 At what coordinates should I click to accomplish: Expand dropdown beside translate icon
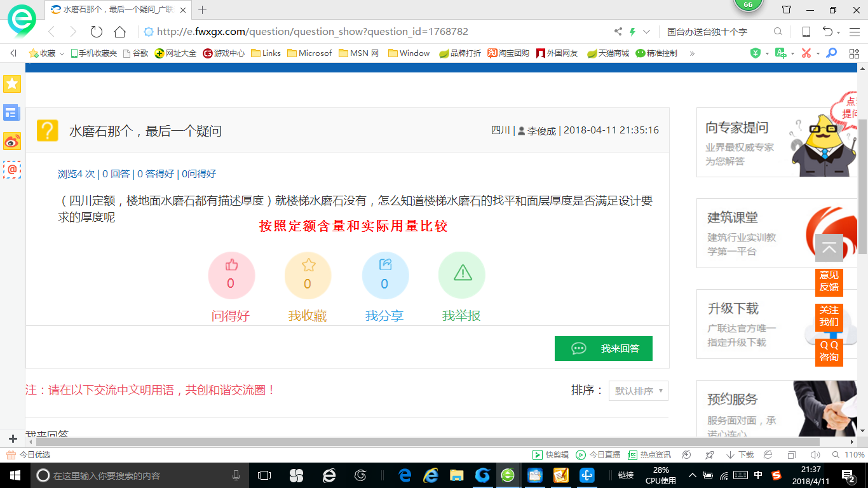click(792, 54)
